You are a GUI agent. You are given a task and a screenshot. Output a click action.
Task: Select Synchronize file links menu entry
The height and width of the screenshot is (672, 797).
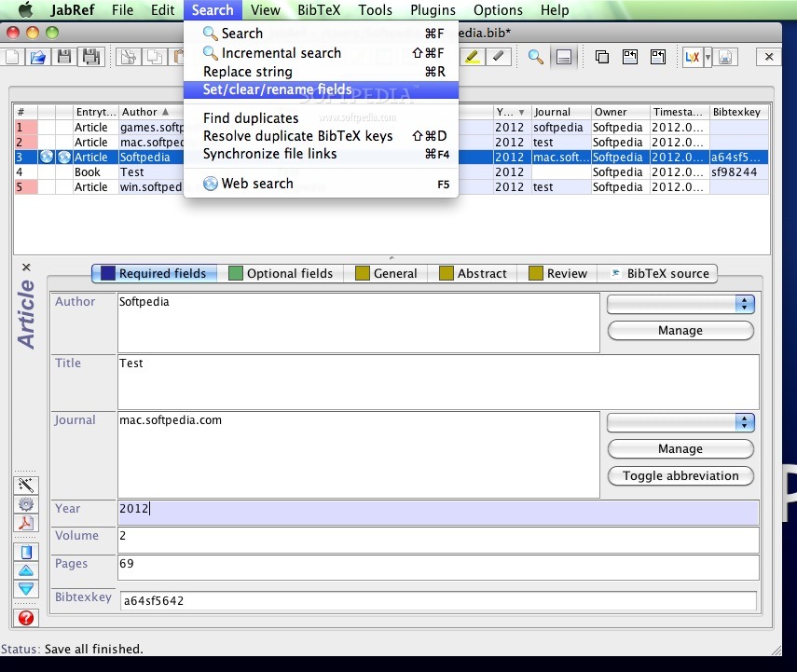[x=321, y=154]
